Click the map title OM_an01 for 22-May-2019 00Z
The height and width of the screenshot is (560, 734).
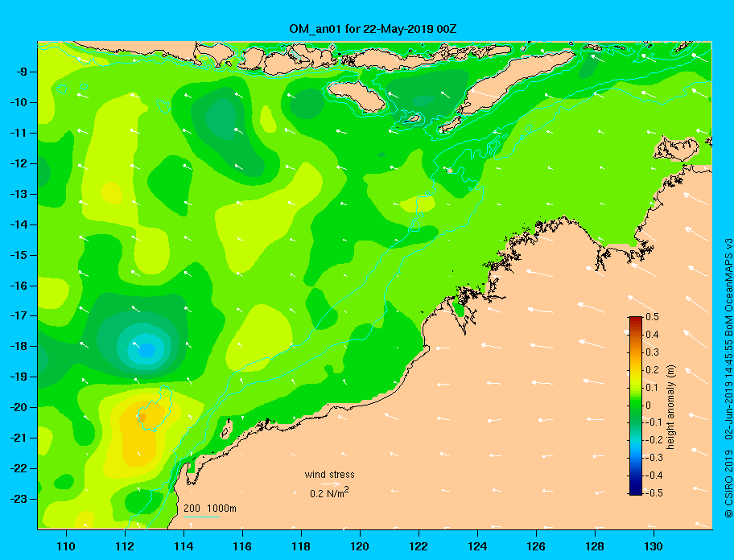click(373, 29)
